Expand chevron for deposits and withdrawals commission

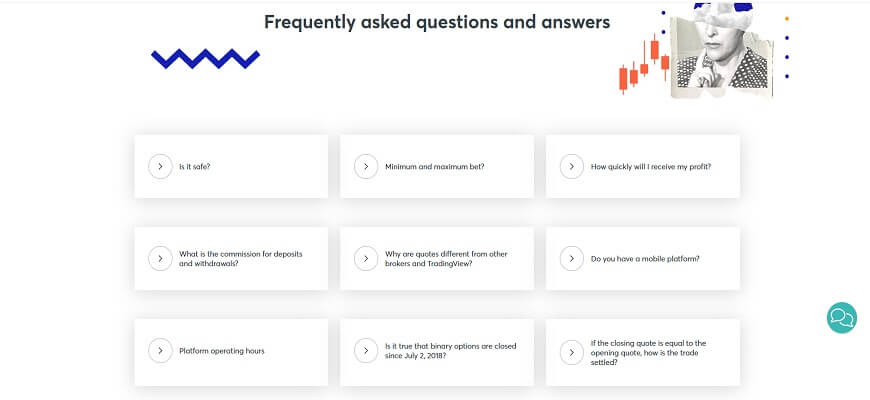click(160, 259)
